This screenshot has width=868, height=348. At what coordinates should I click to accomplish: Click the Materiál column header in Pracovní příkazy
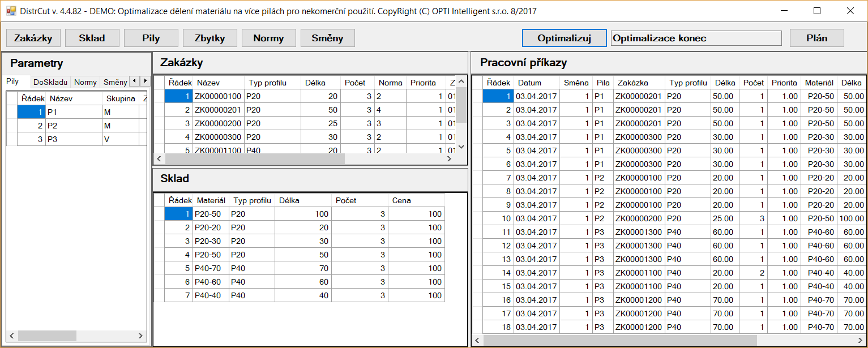(819, 83)
